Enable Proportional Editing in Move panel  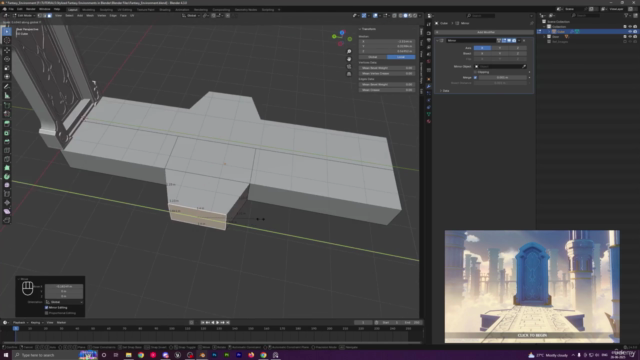(x=47, y=313)
